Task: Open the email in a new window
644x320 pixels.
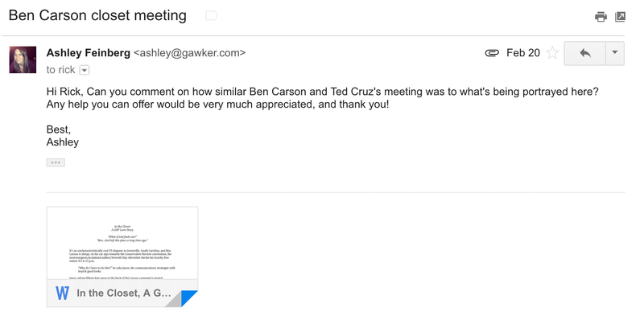Action: pyautogui.click(x=620, y=17)
